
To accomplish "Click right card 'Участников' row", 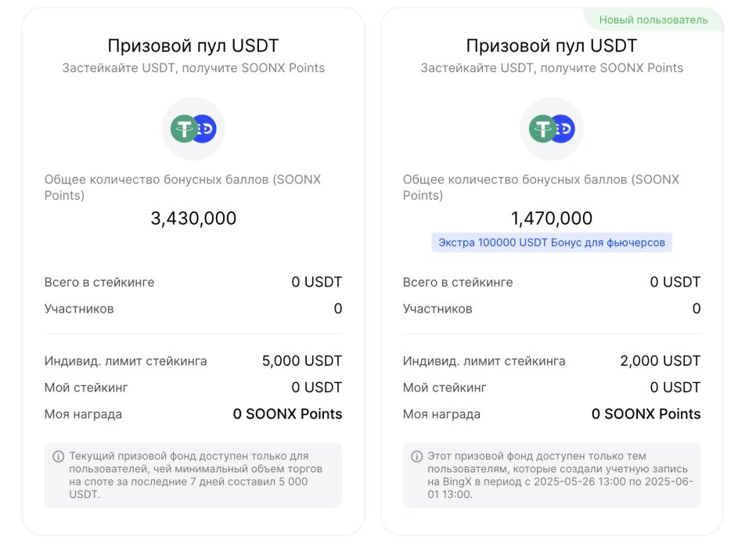I will pyautogui.click(x=552, y=309).
